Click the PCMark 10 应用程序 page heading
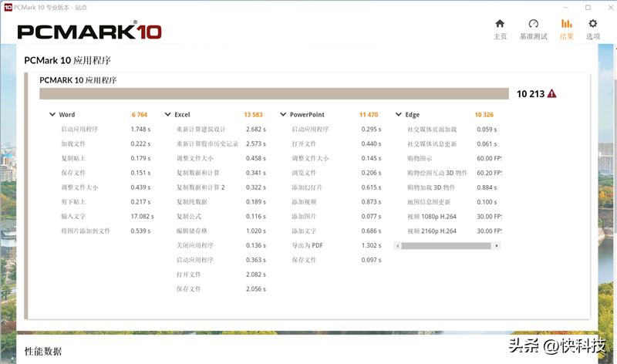Viewport: 617px width, 364px height. 67,60
